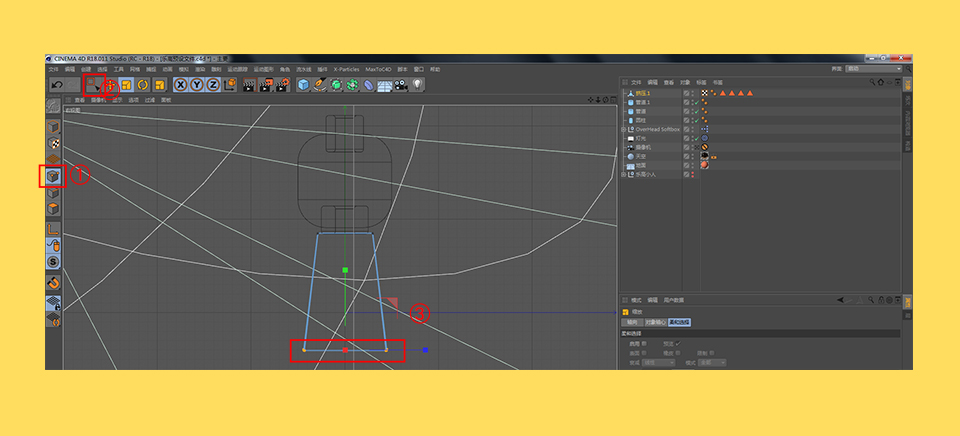Open the 文件 menu in main menu bar
This screenshot has width=960, height=436.
[x=54, y=69]
